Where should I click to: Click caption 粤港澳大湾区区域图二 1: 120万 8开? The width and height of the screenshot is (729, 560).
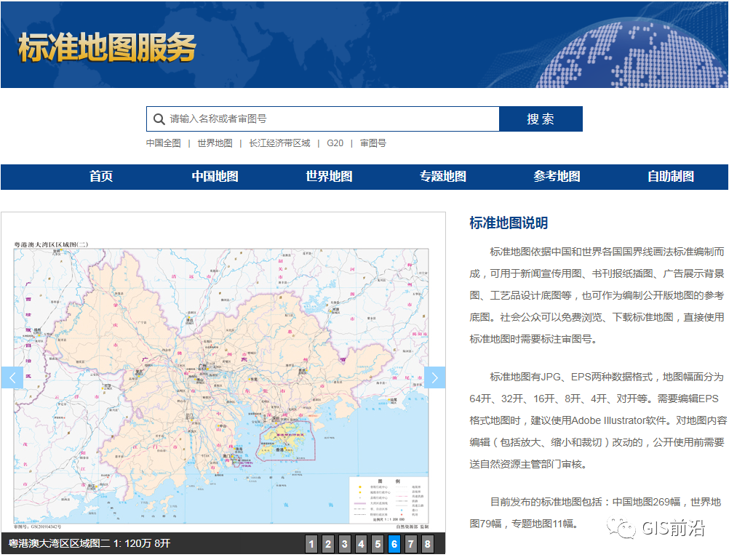click(x=89, y=543)
